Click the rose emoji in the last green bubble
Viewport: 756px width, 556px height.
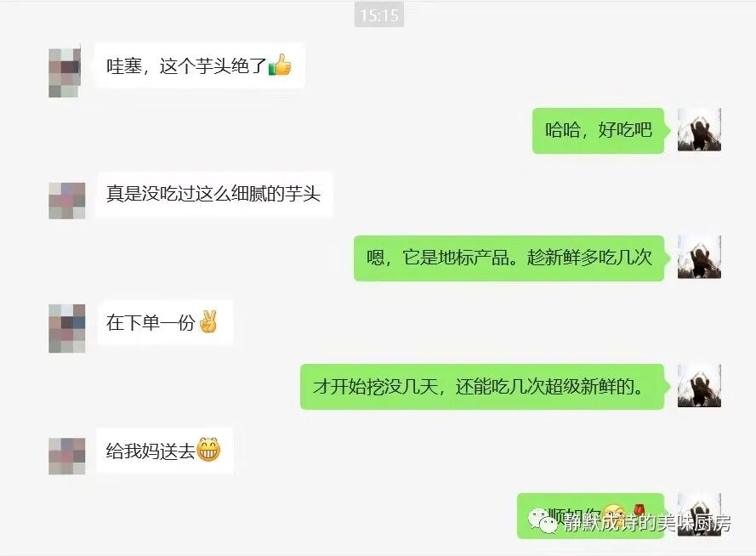pyautogui.click(x=639, y=511)
